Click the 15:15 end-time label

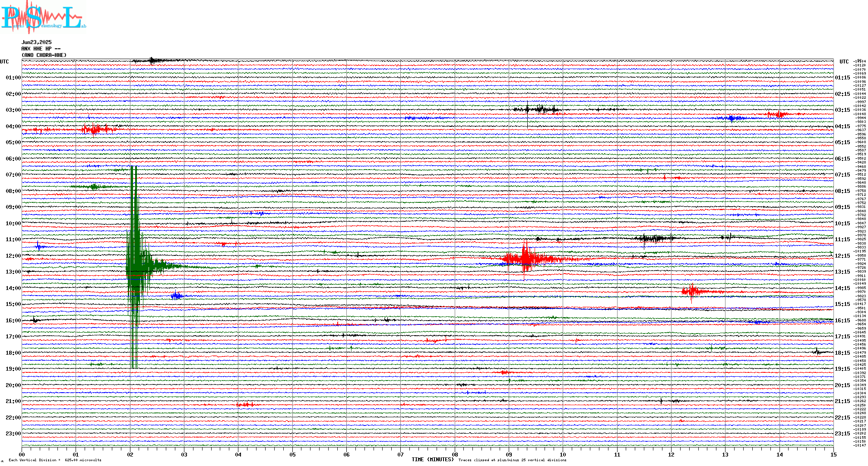pos(843,304)
